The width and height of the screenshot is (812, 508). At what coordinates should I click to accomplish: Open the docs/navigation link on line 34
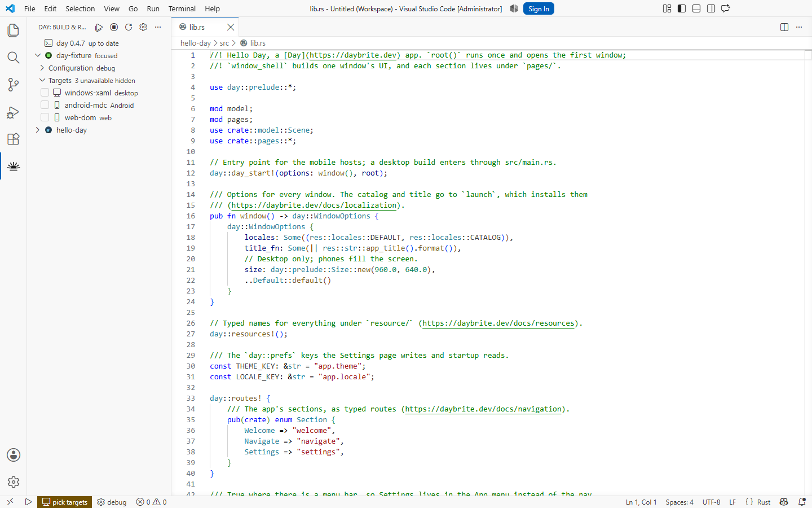point(483,409)
